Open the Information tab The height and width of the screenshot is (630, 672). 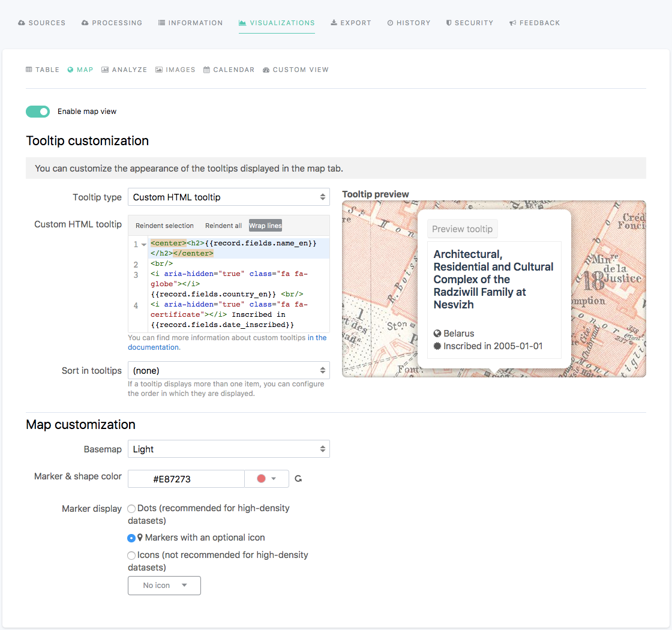tap(190, 23)
